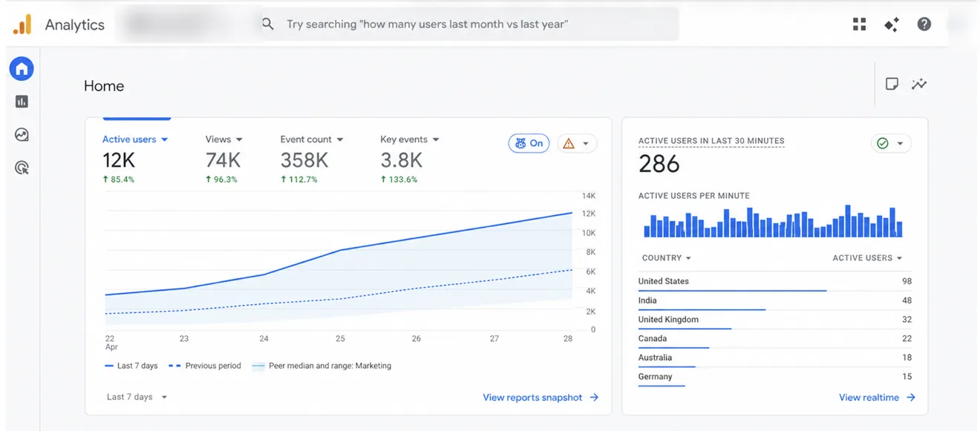980x431 pixels.
Task: Open the Insights sparkline icon
Action: click(919, 84)
